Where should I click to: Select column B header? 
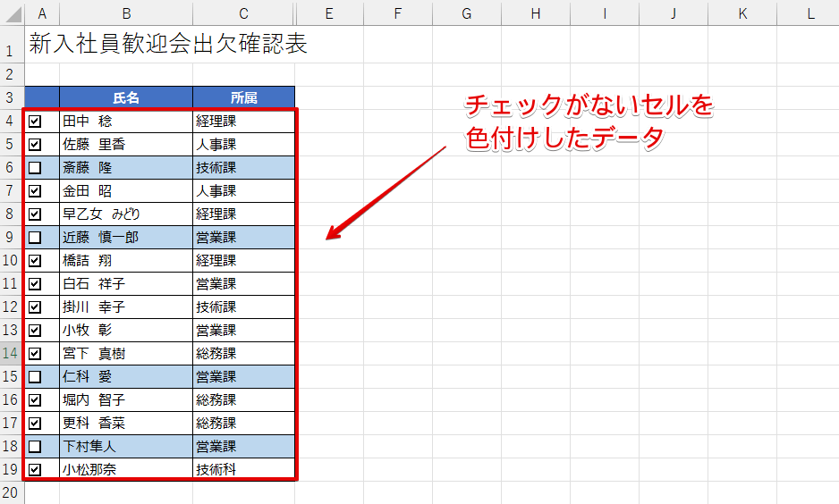(126, 13)
